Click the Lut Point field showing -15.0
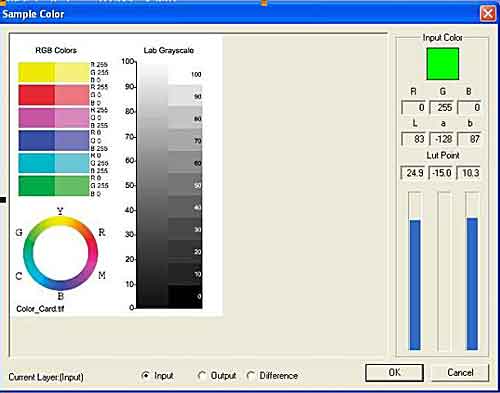The height and width of the screenshot is (393, 500). 441,173
